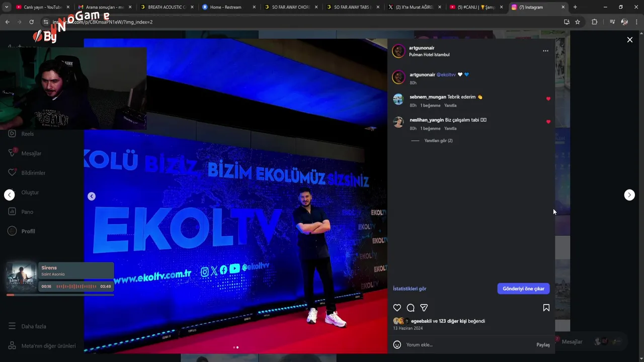Image resolution: width=644 pixels, height=362 pixels.
Task: Switch to 'Canlı yayın - YouTube' tab
Action: [x=43, y=7]
